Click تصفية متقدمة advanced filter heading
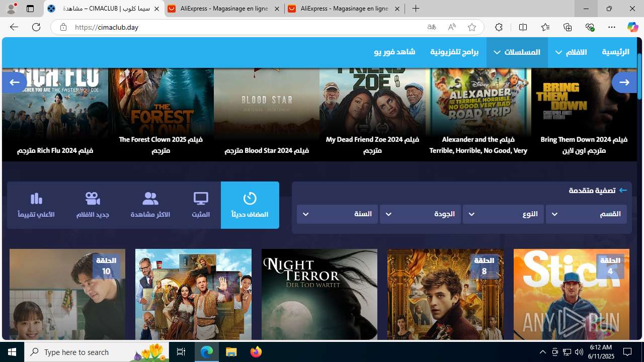The width and height of the screenshot is (644, 362). point(592,191)
